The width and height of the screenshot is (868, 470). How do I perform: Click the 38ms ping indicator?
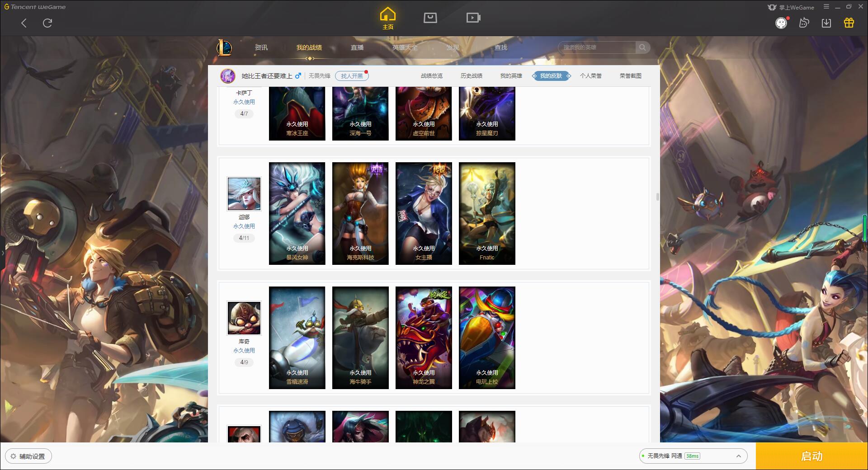(692, 456)
